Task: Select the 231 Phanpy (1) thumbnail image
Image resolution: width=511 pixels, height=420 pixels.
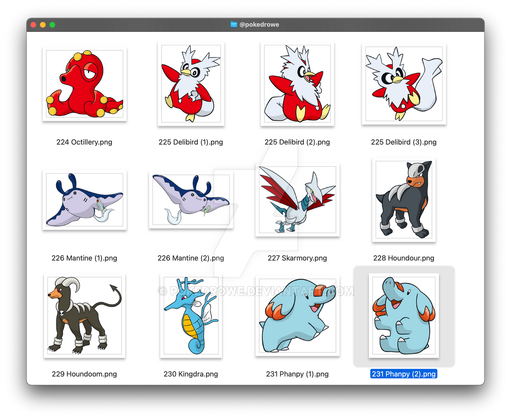Action: click(297, 316)
